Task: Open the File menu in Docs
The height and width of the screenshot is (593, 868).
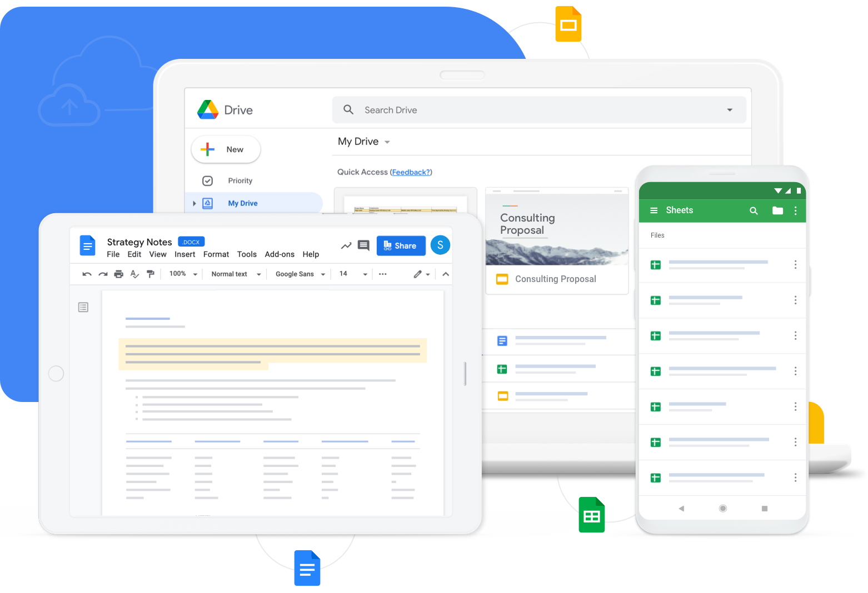Action: coord(113,254)
